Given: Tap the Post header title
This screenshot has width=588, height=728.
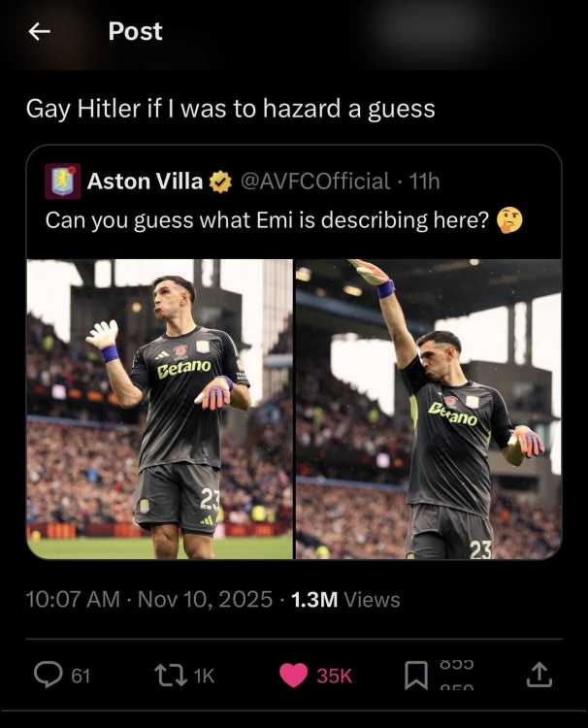Looking at the screenshot, I should click(135, 32).
